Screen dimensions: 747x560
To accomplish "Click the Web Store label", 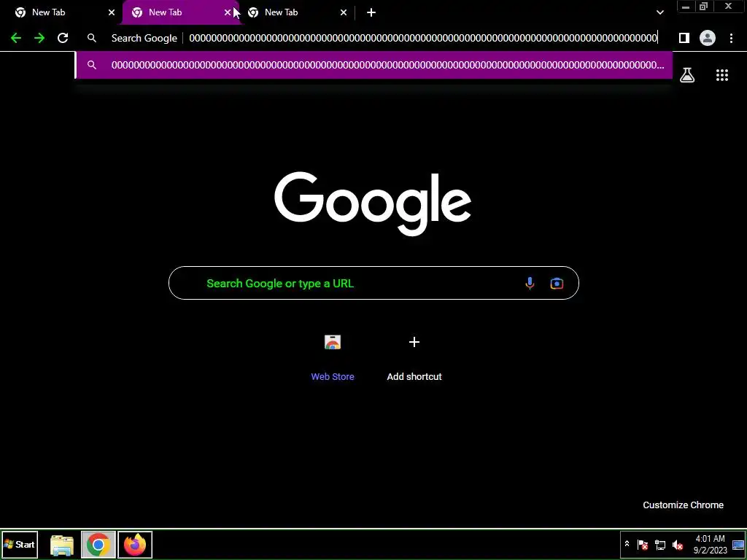I will (x=333, y=377).
